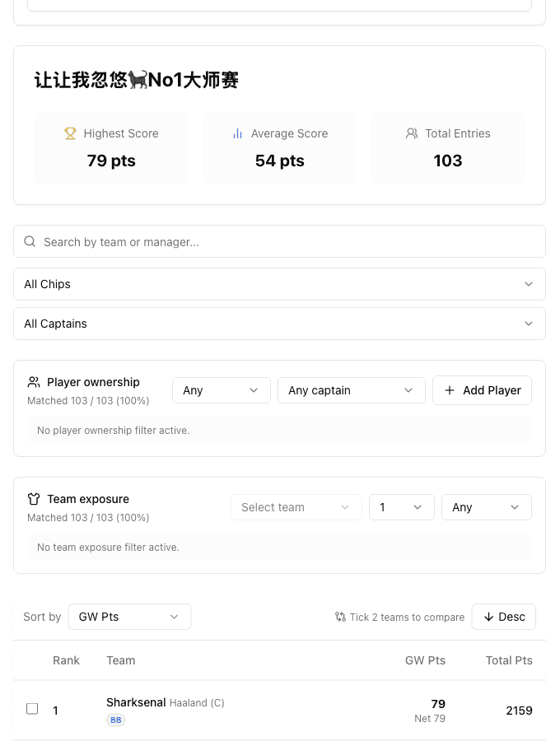Toggle the Desc sort order button

coord(504,617)
